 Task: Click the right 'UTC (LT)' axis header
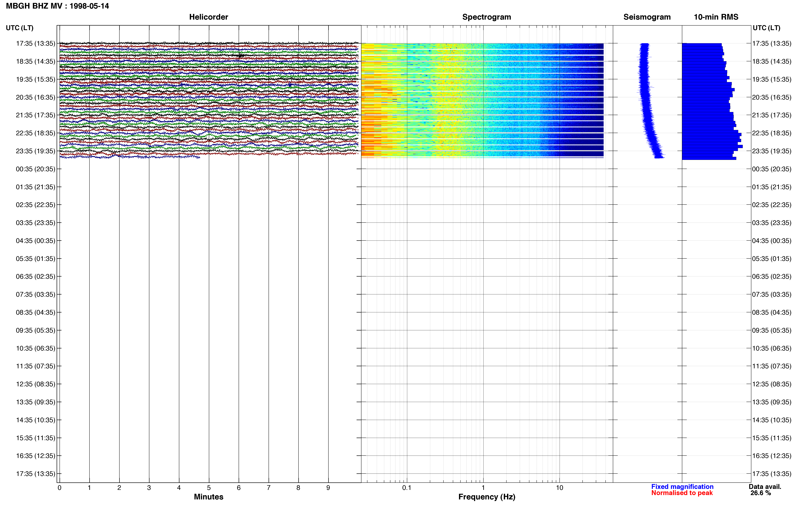(766, 28)
